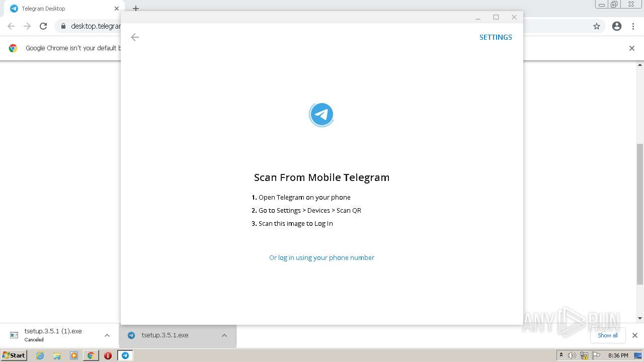Dismiss the default browser notification bar
Viewport: 644px width, 362px height.
pyautogui.click(x=632, y=48)
